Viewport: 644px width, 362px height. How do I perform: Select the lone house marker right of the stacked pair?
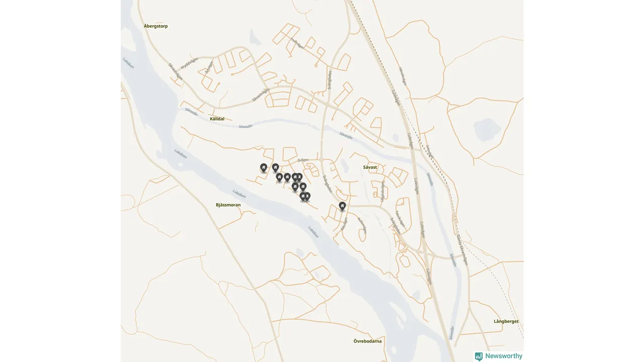[303, 187]
